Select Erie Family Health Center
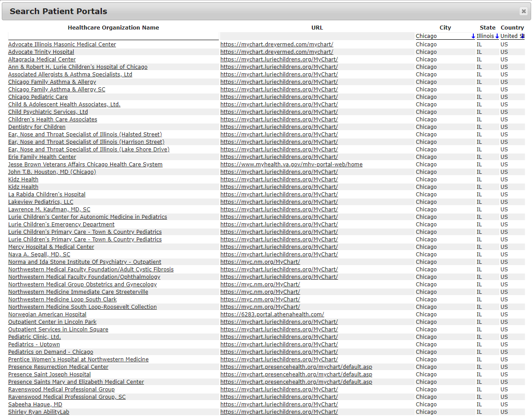 tap(42, 157)
